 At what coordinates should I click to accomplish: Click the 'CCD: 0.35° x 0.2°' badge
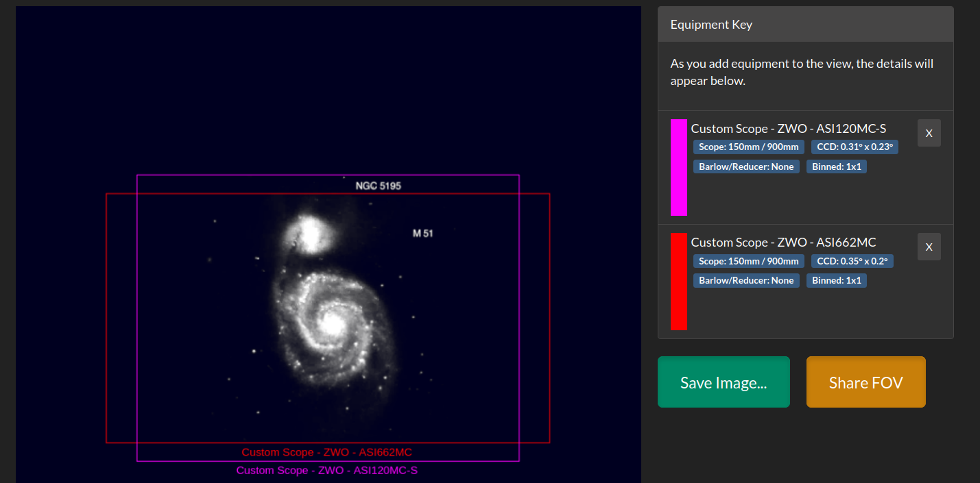click(852, 260)
